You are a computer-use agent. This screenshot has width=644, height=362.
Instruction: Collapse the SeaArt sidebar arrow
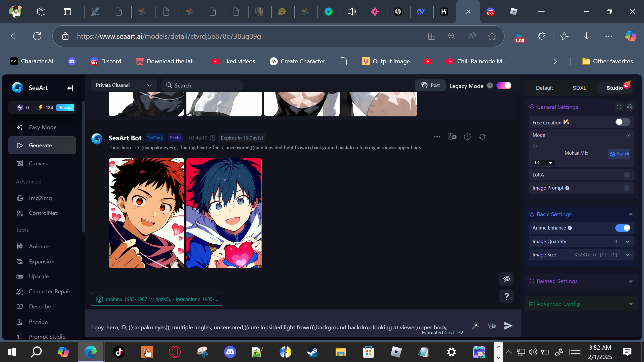pyautogui.click(x=70, y=88)
